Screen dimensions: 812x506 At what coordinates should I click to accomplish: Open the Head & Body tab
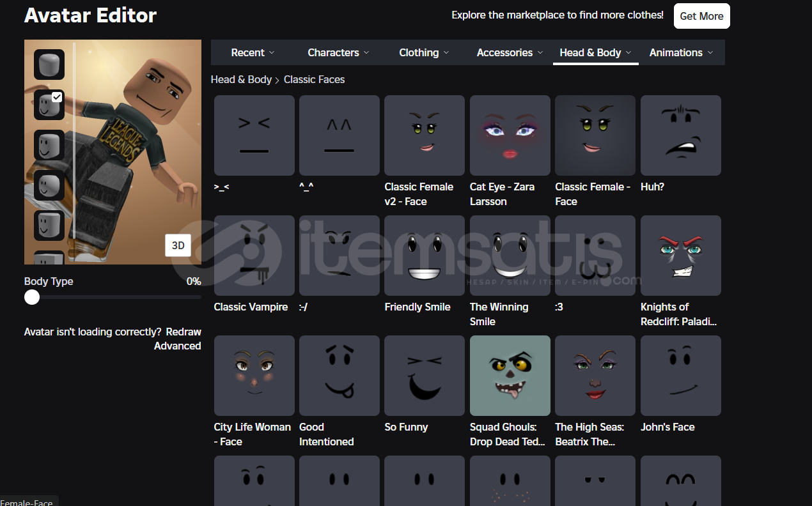[596, 52]
